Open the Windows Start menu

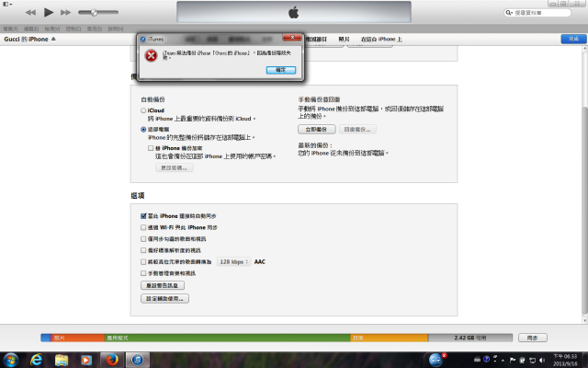[x=10, y=360]
